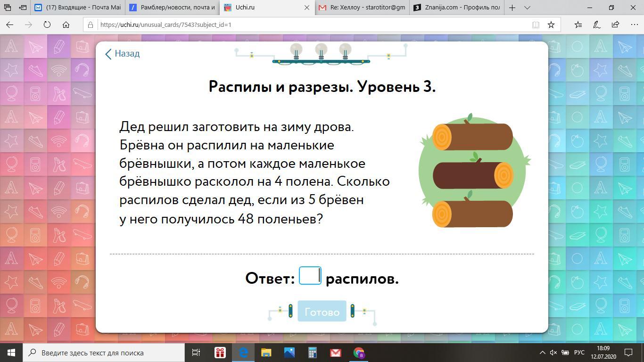The height and width of the screenshot is (362, 644).
Task: Click the add notes pen icon
Action: coord(596,25)
